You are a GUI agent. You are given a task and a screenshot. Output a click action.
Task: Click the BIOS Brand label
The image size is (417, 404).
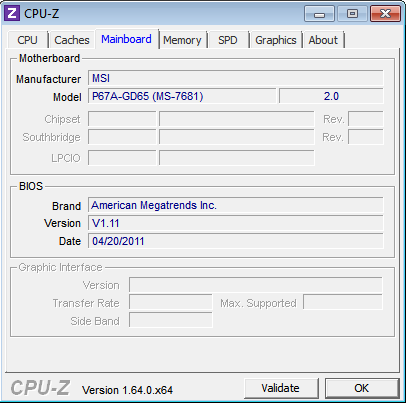click(66, 206)
